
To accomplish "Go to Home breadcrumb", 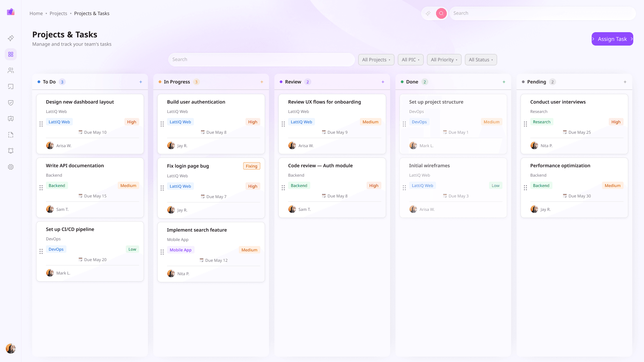I will coord(36,13).
